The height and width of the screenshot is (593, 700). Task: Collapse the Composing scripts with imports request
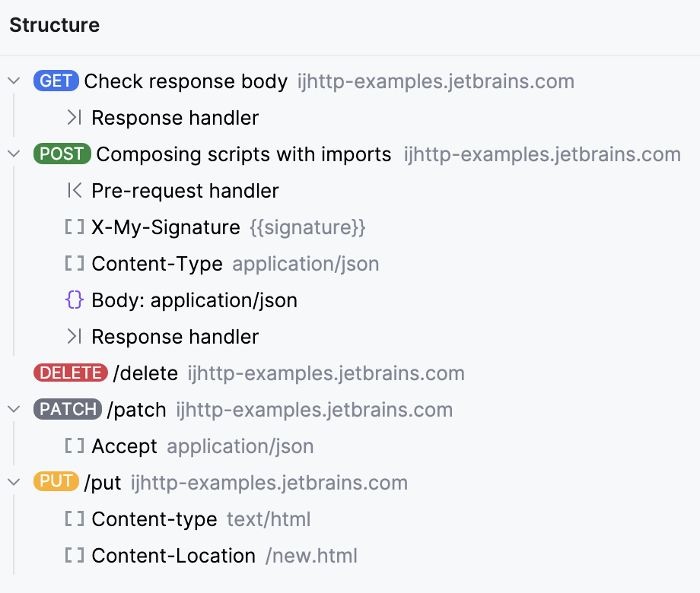click(13, 154)
